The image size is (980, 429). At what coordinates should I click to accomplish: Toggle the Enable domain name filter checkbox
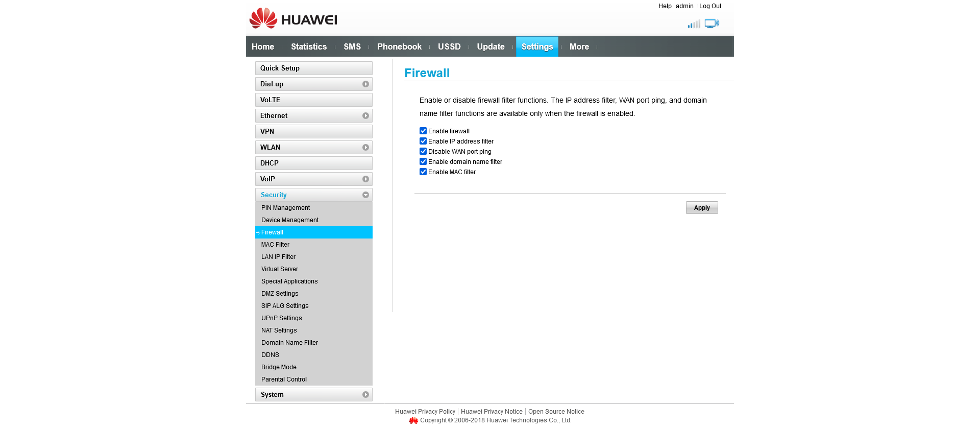pos(423,161)
